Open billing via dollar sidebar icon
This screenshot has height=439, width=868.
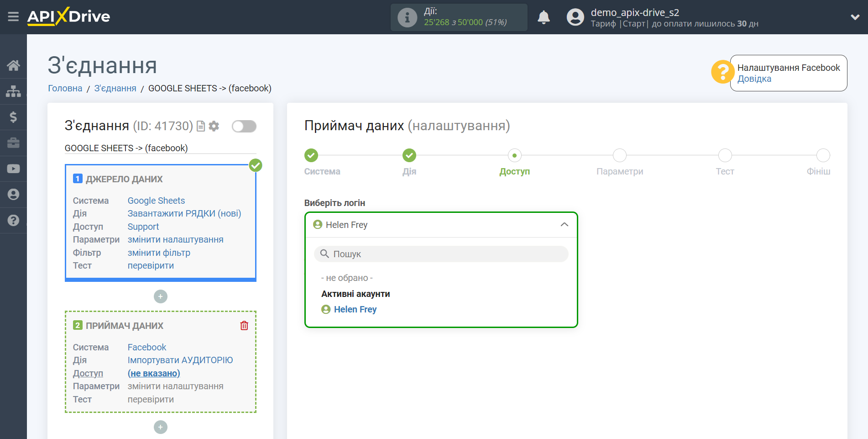(x=13, y=117)
